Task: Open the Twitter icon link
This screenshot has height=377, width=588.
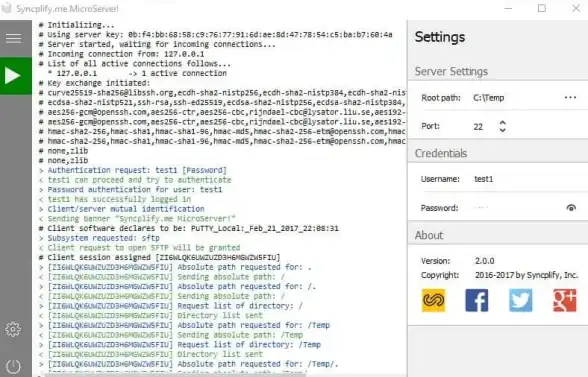Action: pos(520,300)
